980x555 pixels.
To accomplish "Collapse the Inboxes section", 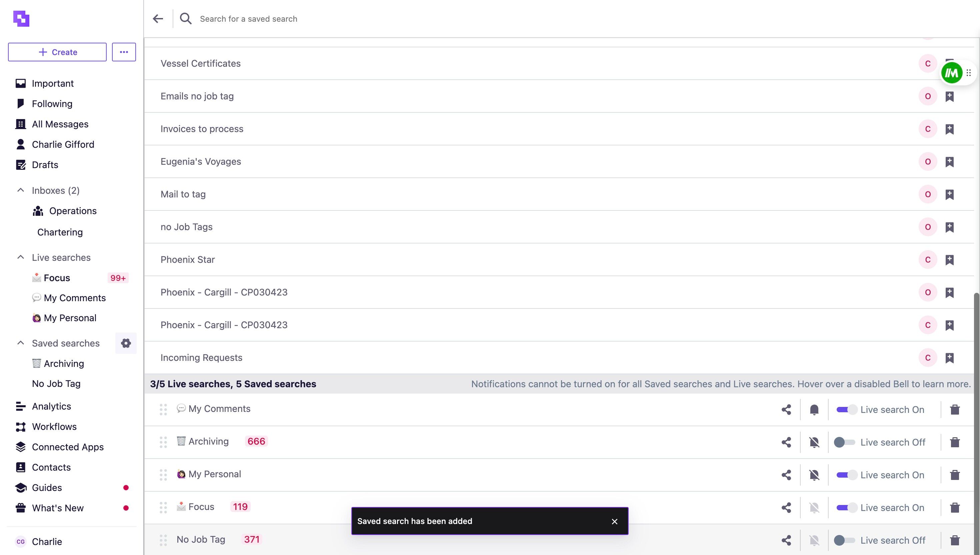I will click(x=21, y=190).
